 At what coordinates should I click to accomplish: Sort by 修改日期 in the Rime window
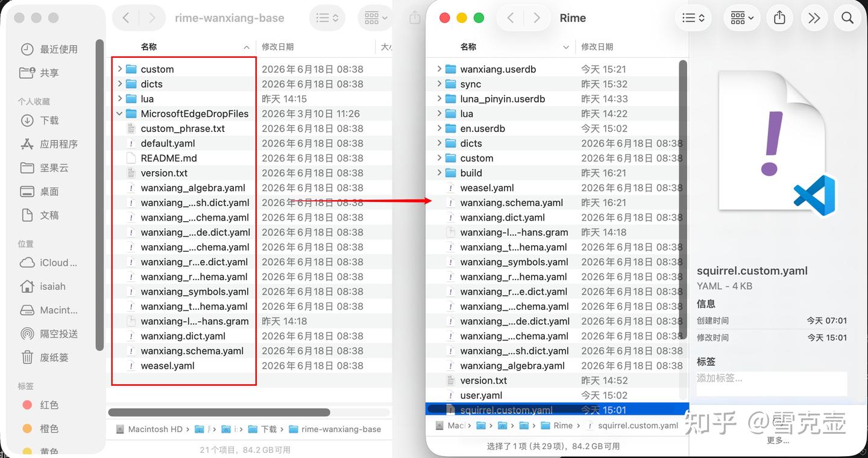[x=597, y=47]
